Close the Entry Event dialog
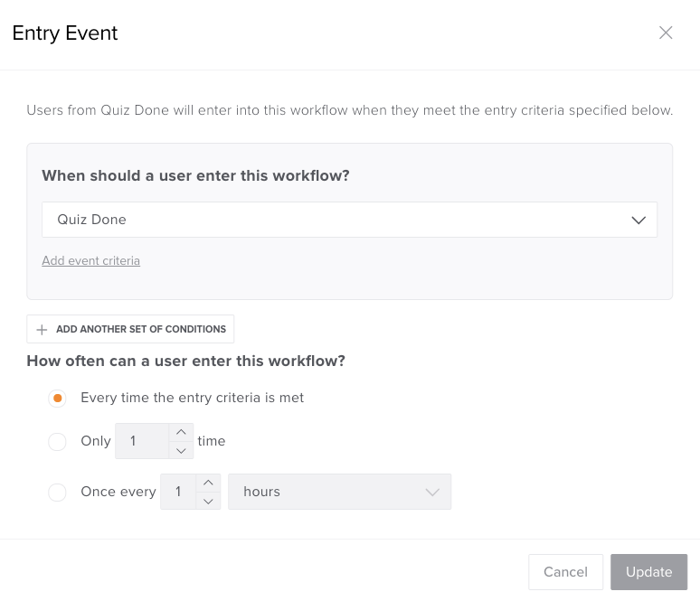 [x=666, y=33]
